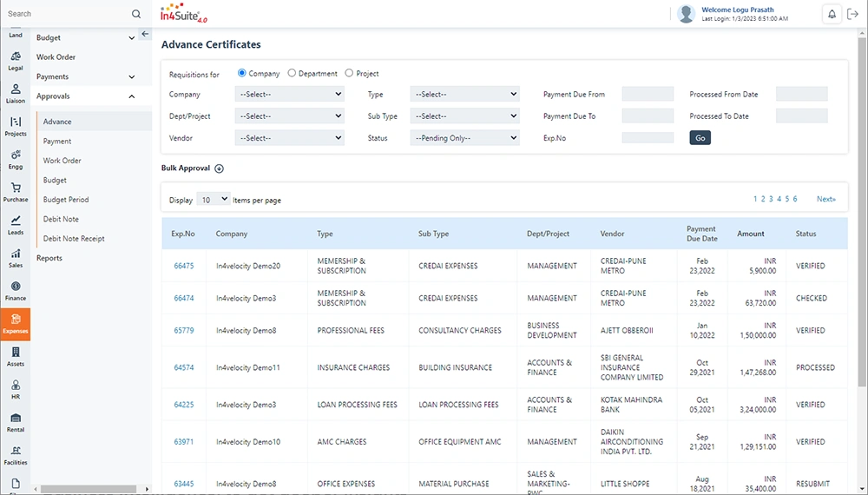Select Advance under Approvals
Viewport: 868px width, 495px height.
pos(57,122)
